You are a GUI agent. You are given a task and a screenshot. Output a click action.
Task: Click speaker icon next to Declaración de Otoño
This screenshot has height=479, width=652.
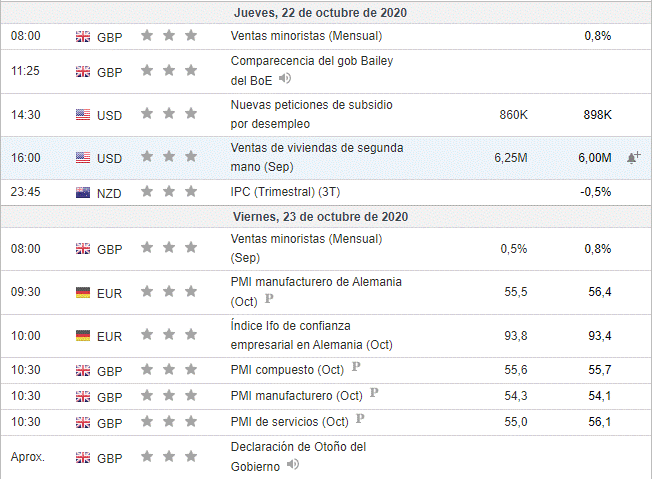coord(292,465)
